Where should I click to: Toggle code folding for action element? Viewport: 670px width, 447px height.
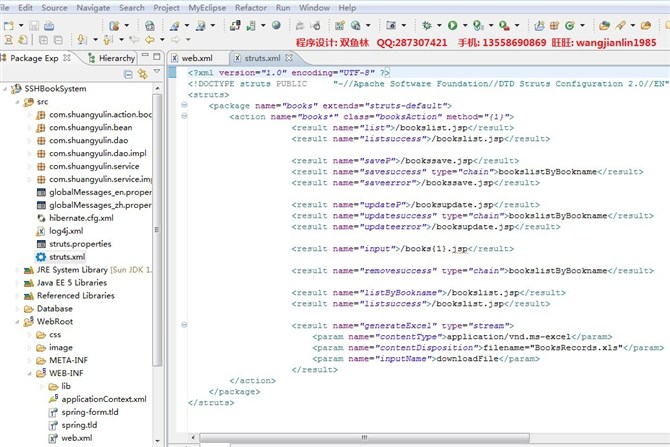184,116
